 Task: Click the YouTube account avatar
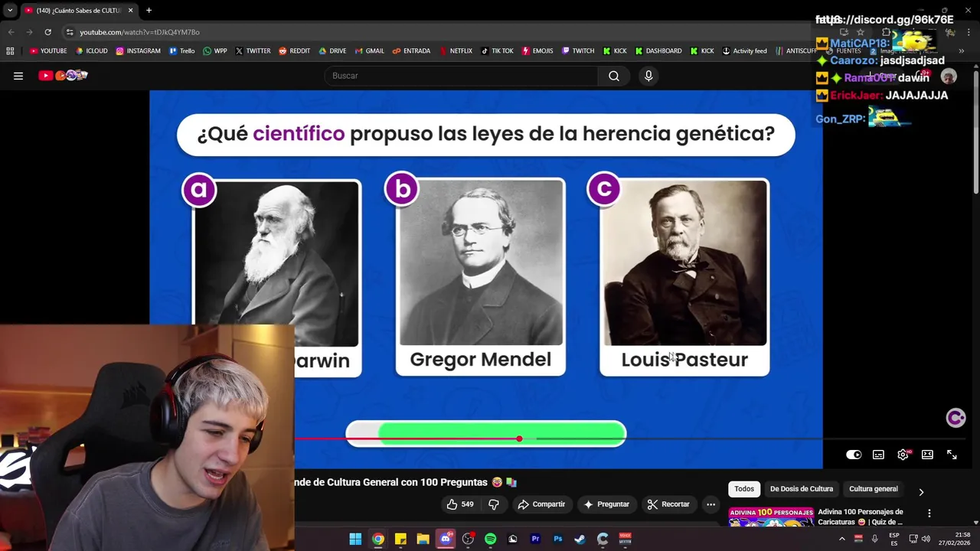point(949,77)
